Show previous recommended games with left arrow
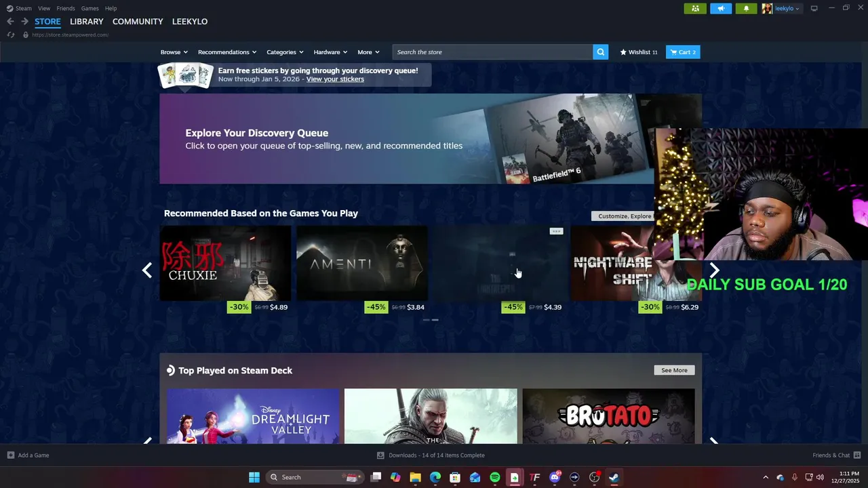The height and width of the screenshot is (488, 868). point(147,270)
